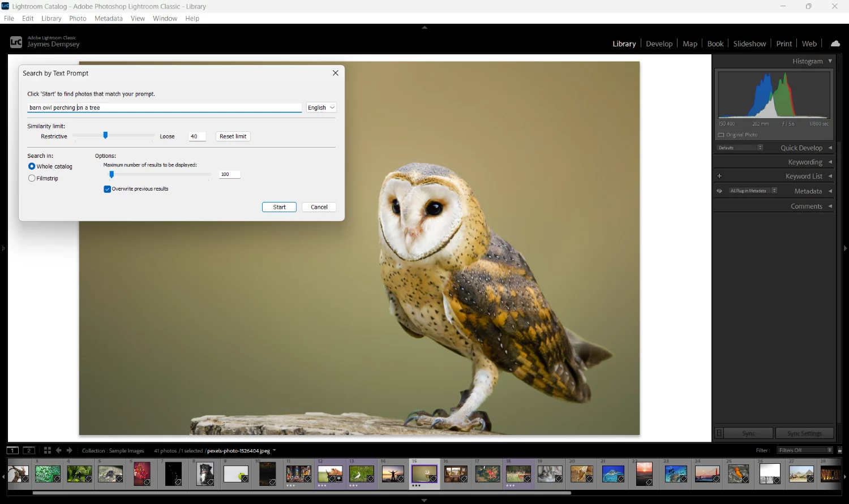Open the English language dropdown
Image resolution: width=849 pixels, height=504 pixels.
(321, 107)
